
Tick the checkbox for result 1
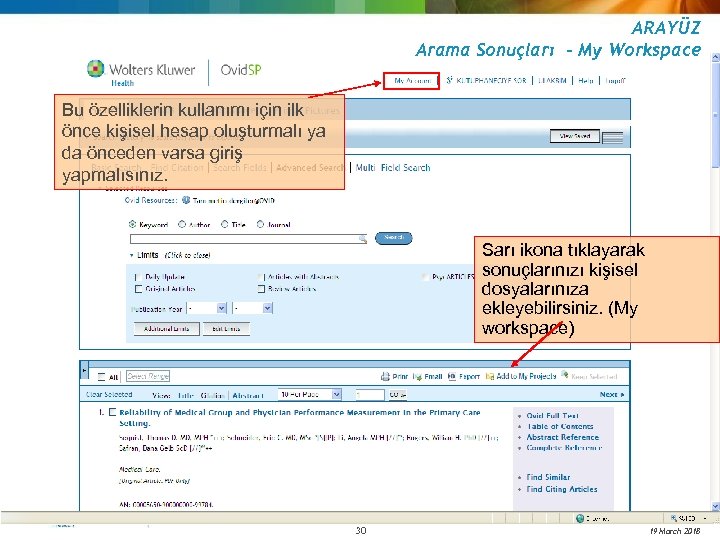pyautogui.click(x=112, y=412)
